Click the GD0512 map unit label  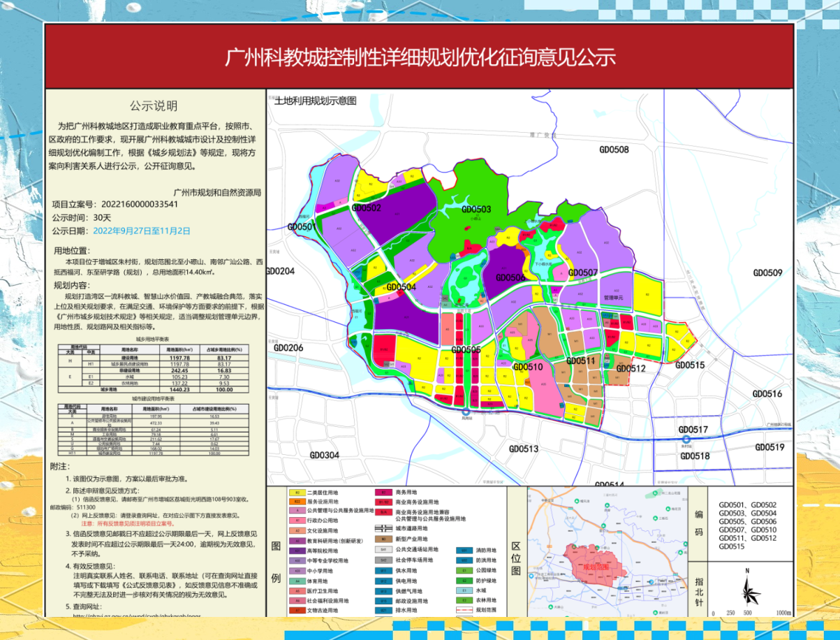pyautogui.click(x=631, y=368)
